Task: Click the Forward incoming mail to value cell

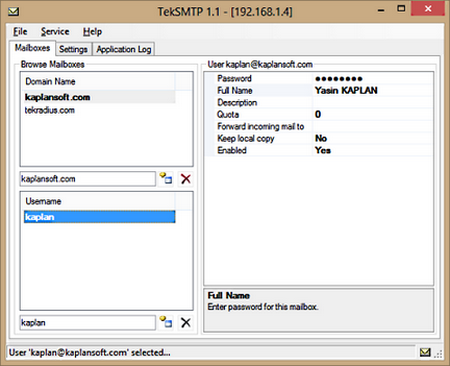Action: pos(373,126)
